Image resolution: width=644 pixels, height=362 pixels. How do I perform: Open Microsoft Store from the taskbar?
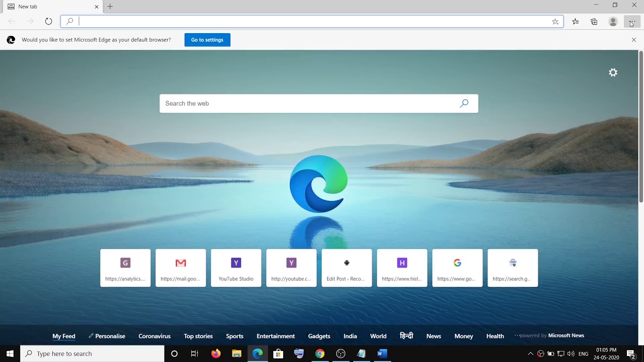[278, 353]
